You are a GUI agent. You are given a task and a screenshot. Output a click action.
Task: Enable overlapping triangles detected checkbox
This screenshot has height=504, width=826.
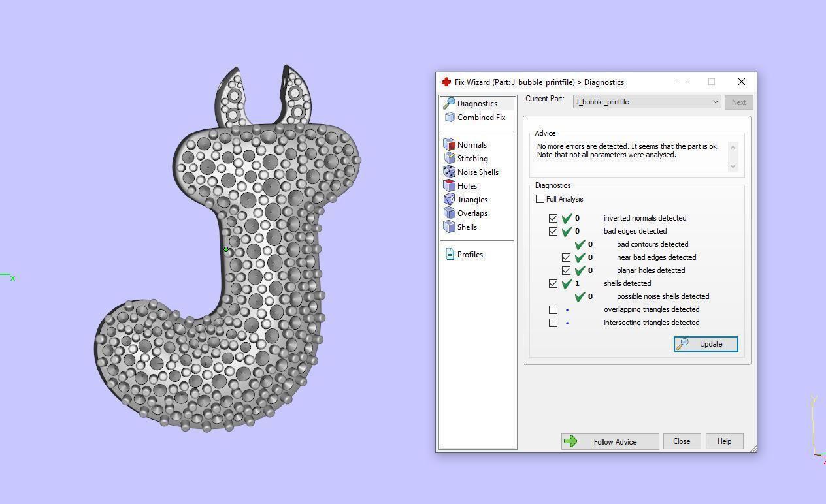[x=553, y=309]
